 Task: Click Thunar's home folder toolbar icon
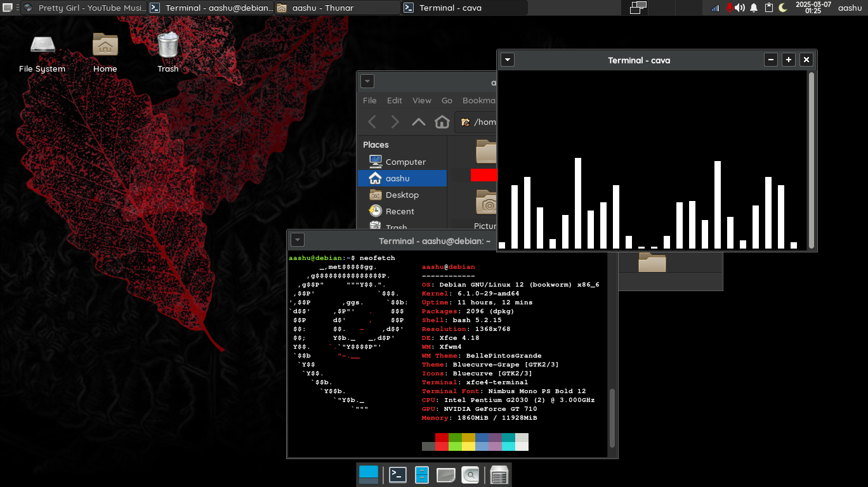click(x=442, y=122)
